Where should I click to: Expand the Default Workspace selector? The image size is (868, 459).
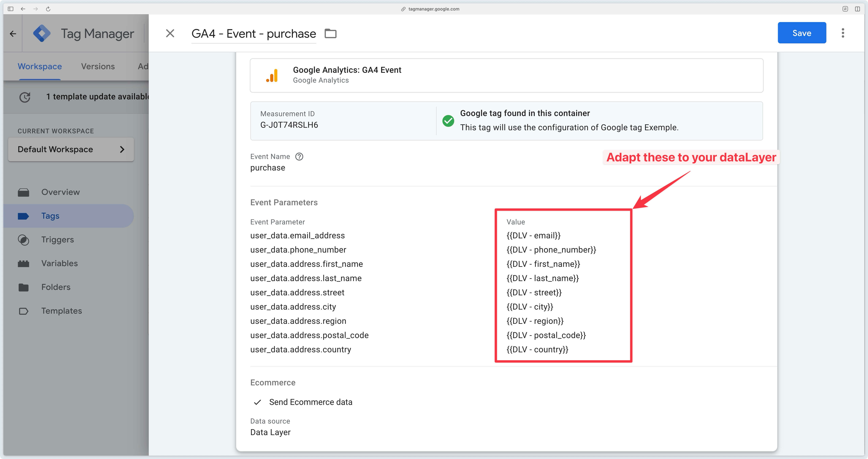coord(71,149)
